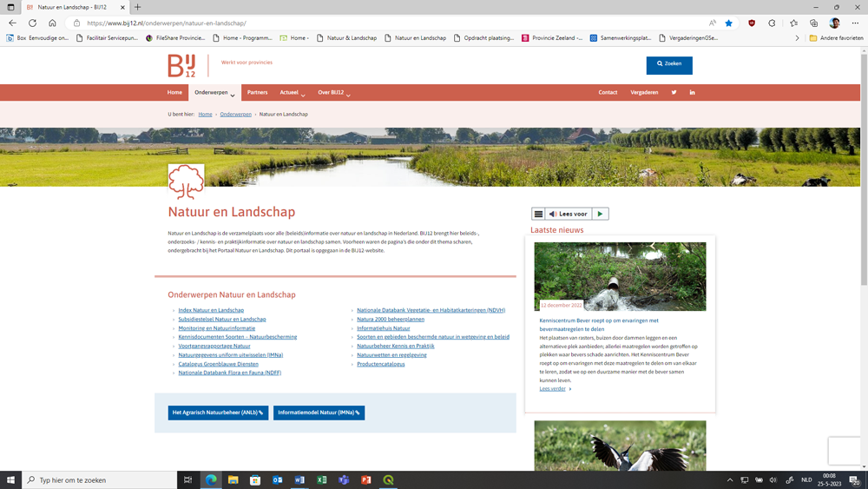Image resolution: width=868 pixels, height=489 pixels.
Task: Open a new browser tab
Action: [137, 7]
